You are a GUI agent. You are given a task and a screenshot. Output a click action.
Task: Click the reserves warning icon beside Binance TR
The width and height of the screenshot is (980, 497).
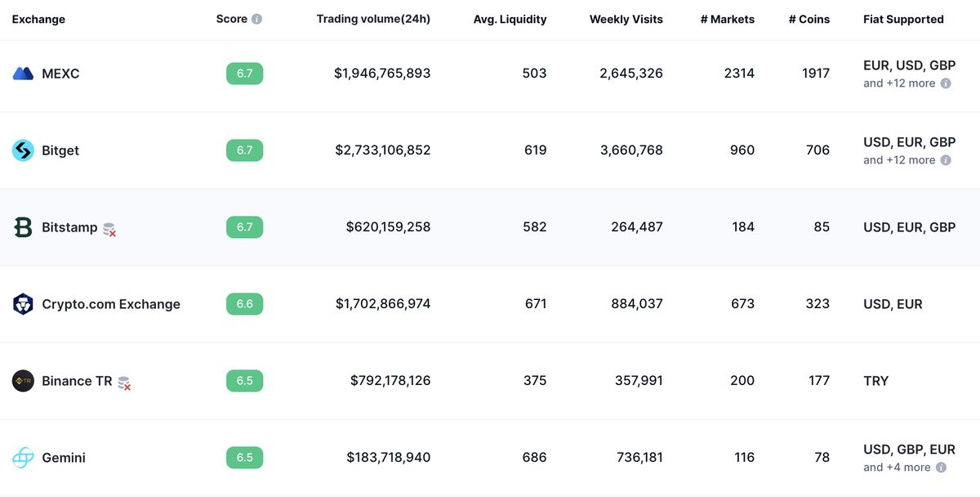pyautogui.click(x=124, y=383)
